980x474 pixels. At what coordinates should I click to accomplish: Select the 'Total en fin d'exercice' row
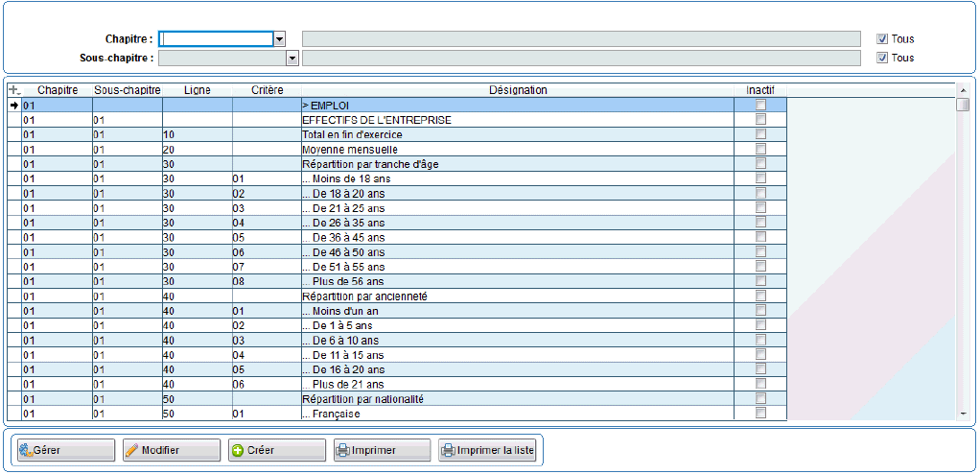(x=397, y=133)
